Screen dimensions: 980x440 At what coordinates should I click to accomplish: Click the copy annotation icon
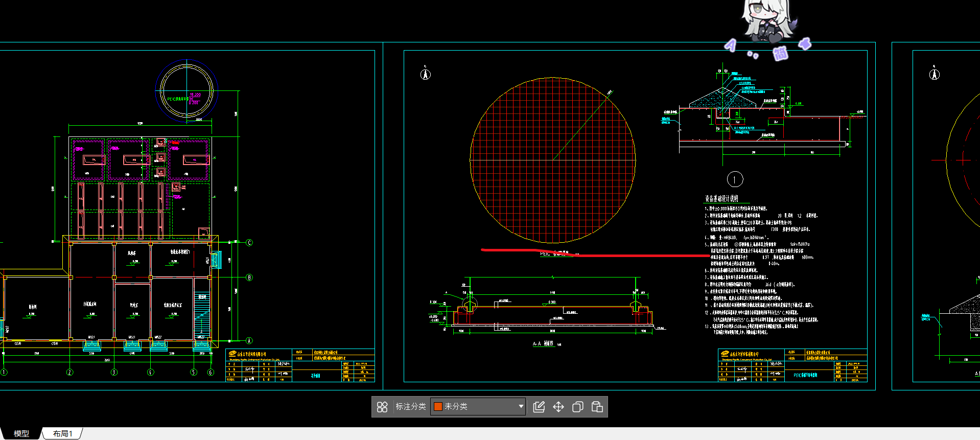pyautogui.click(x=577, y=407)
